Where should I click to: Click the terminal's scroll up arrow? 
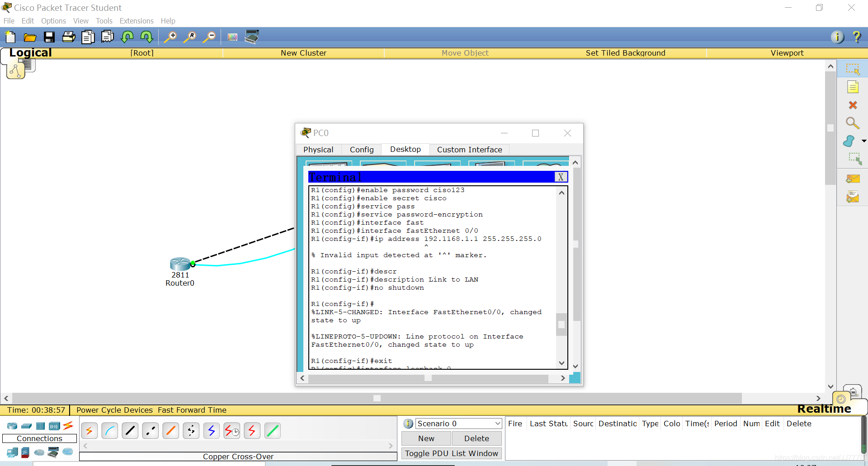coord(561,193)
